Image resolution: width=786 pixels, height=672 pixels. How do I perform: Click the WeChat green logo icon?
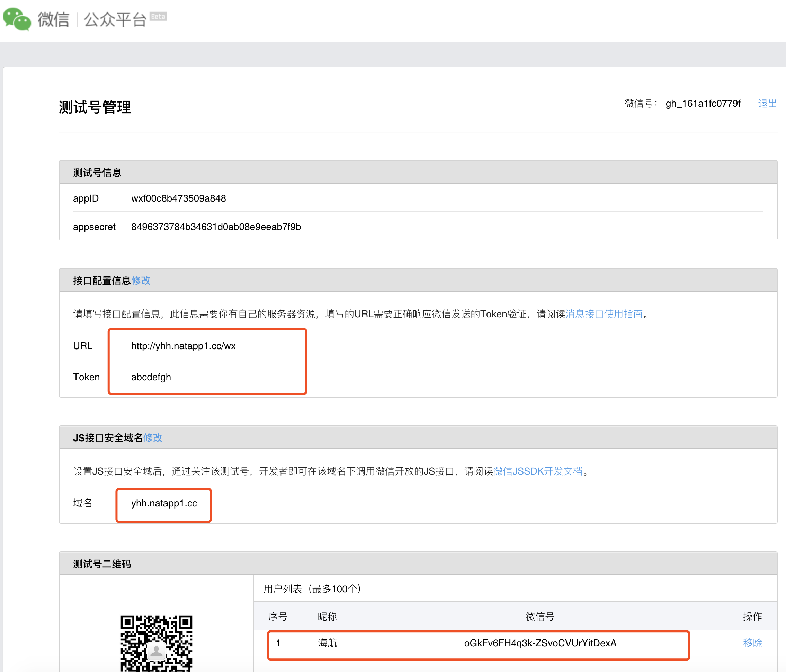[x=17, y=19]
